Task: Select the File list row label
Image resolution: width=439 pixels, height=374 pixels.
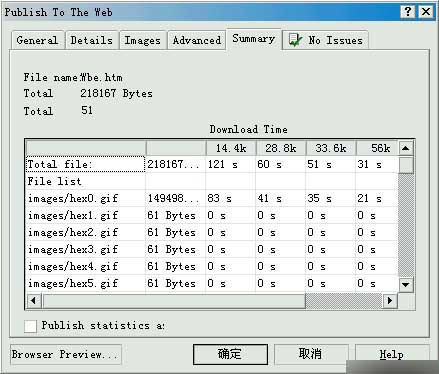Action: (86, 181)
